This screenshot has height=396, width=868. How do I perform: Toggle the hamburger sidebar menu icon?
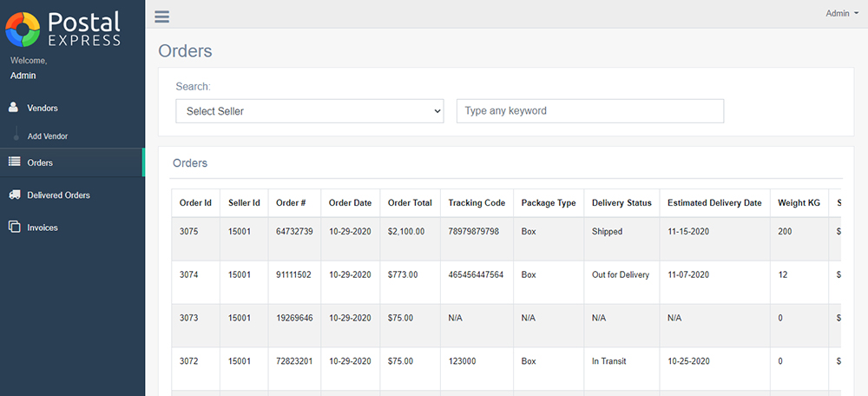pyautogui.click(x=161, y=16)
